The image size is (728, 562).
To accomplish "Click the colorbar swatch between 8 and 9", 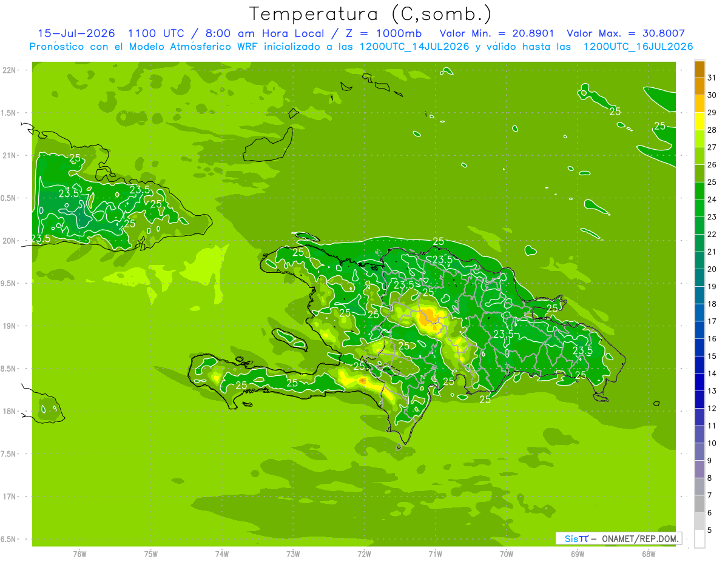I will (699, 469).
